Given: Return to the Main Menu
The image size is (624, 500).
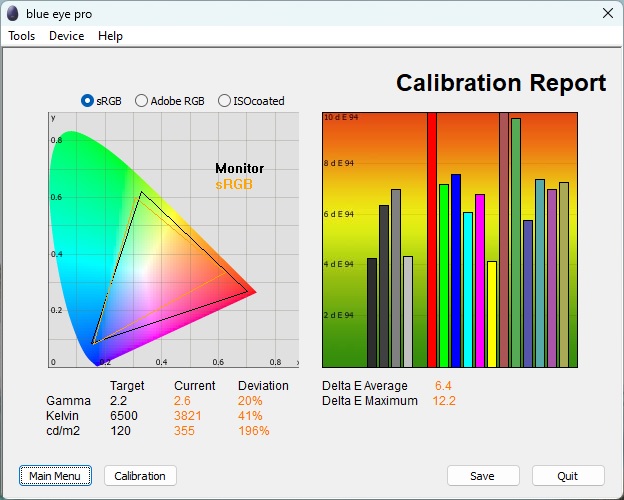Looking at the screenshot, I should point(55,476).
